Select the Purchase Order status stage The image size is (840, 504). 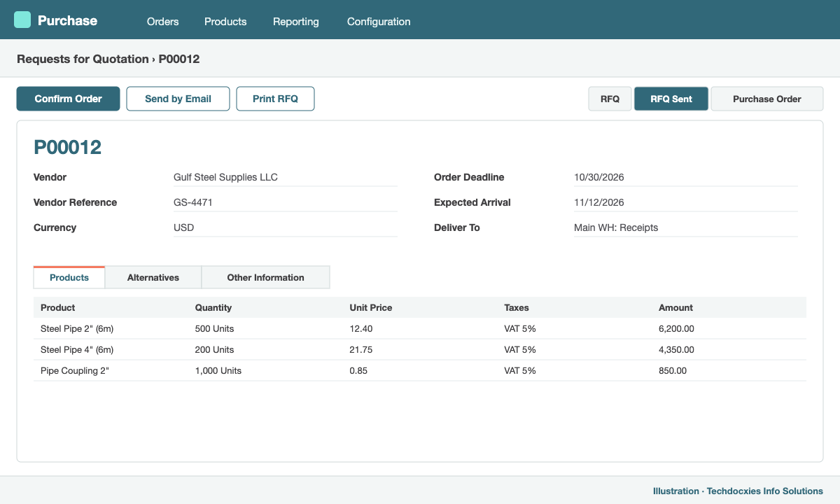pos(767,99)
